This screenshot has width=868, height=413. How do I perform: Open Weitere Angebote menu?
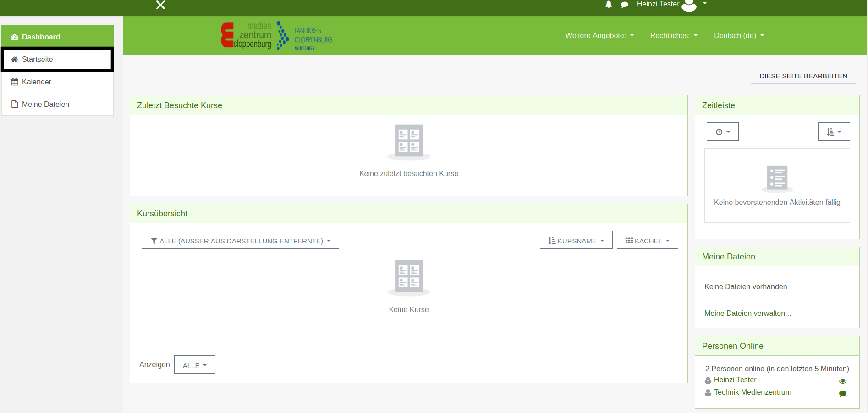pyautogui.click(x=599, y=36)
